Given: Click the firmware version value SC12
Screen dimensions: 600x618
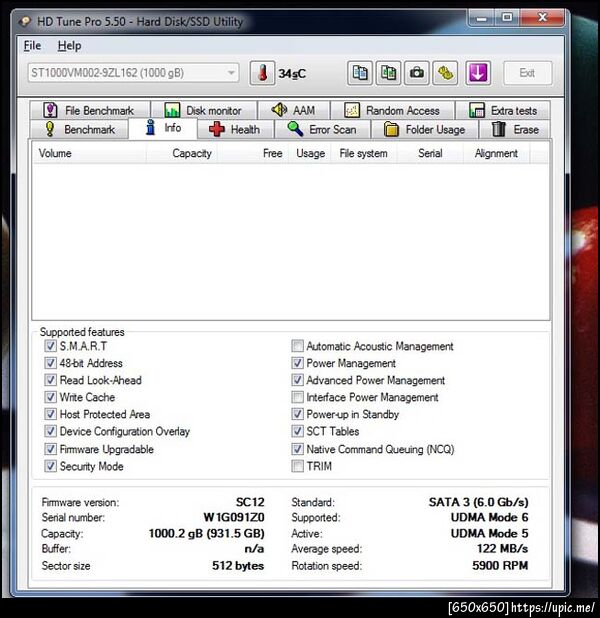Looking at the screenshot, I should 250,502.
